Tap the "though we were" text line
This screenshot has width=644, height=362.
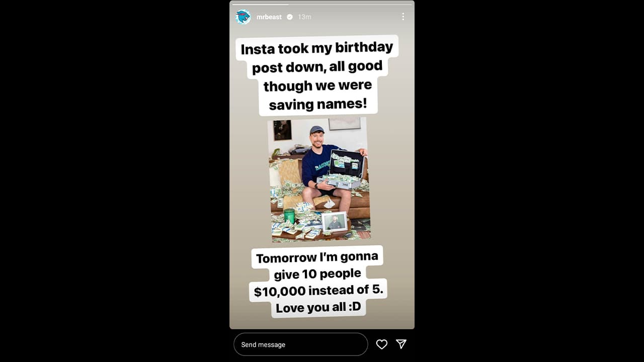click(x=317, y=85)
